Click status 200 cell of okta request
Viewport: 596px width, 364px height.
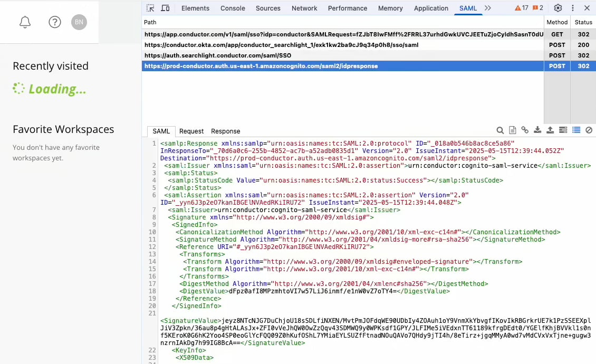coord(583,45)
